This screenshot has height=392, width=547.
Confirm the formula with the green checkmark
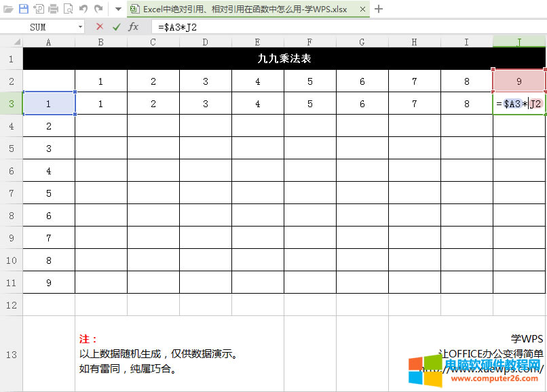[x=116, y=26]
